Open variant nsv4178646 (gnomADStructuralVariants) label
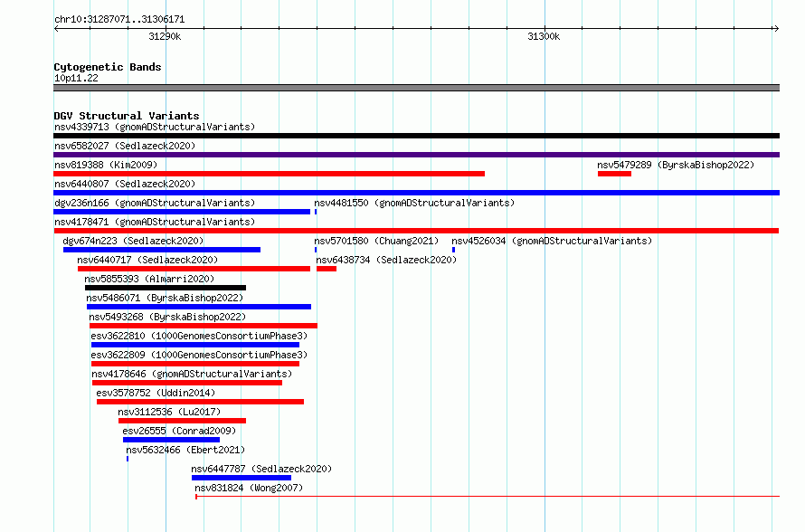The width and height of the screenshot is (805, 532). (x=192, y=374)
